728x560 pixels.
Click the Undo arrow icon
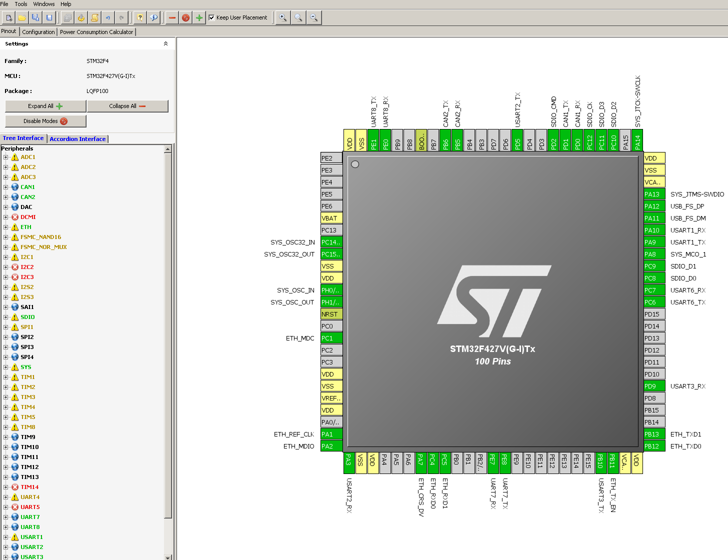tap(108, 17)
